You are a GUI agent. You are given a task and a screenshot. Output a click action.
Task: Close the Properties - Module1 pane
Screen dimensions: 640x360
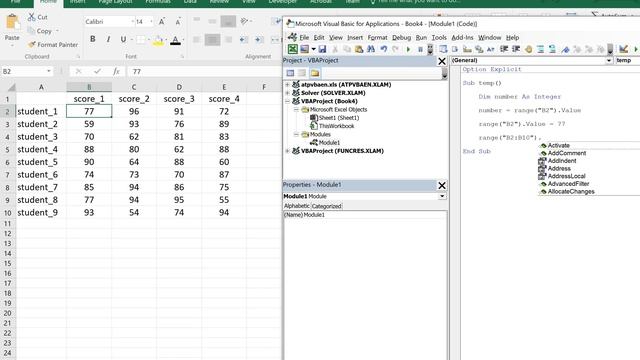pos(442,185)
